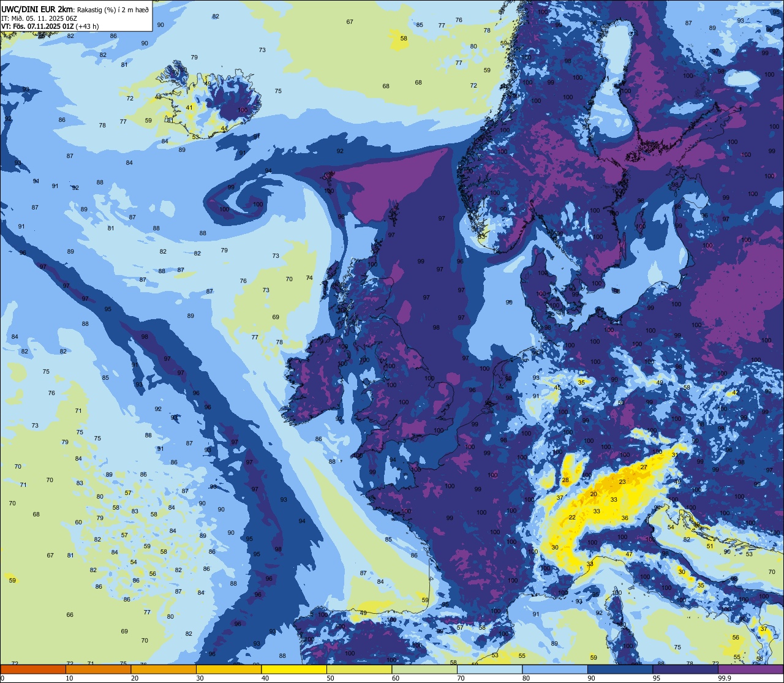Click the 10–20 orange legend swatch
Viewport: 784px width, 683px height.
(98, 670)
